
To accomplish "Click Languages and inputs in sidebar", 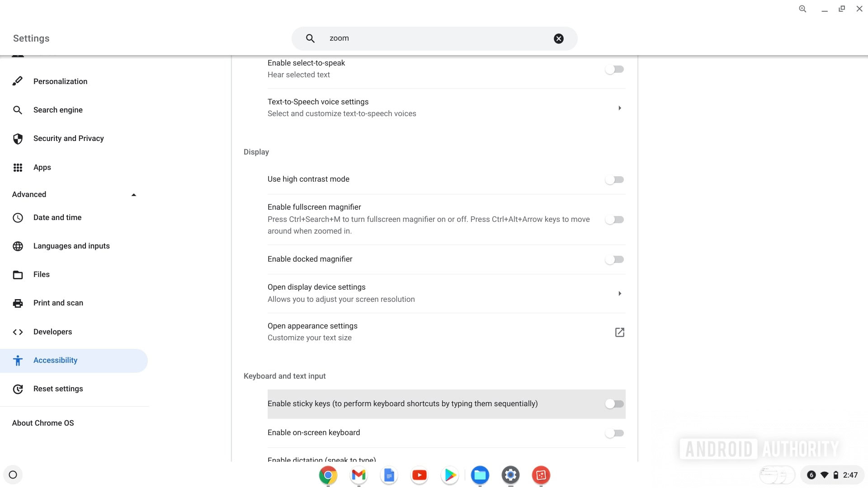I will click(x=71, y=245).
